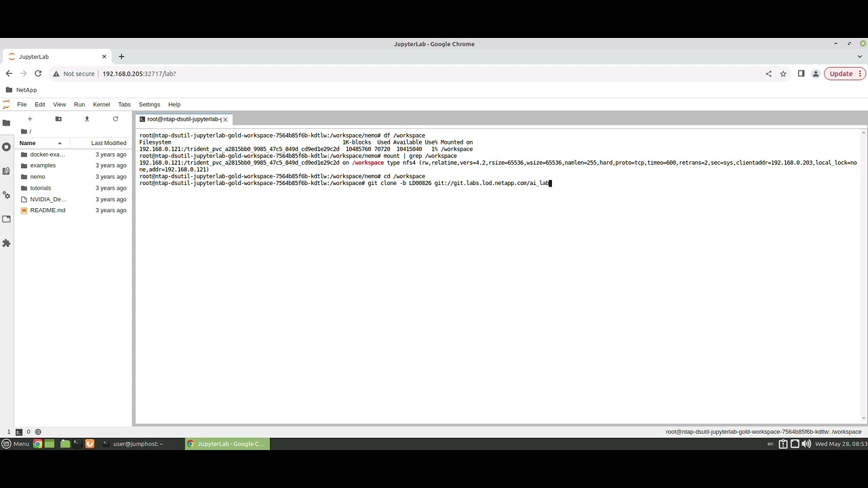Image resolution: width=868 pixels, height=488 pixels.
Task: Toggle the Chrome side panel
Action: click(801, 73)
